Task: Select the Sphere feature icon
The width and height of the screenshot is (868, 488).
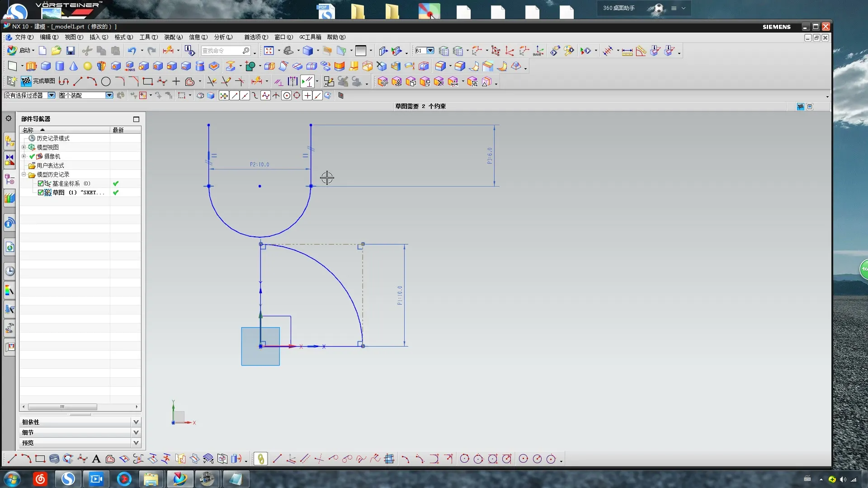Action: tap(88, 66)
